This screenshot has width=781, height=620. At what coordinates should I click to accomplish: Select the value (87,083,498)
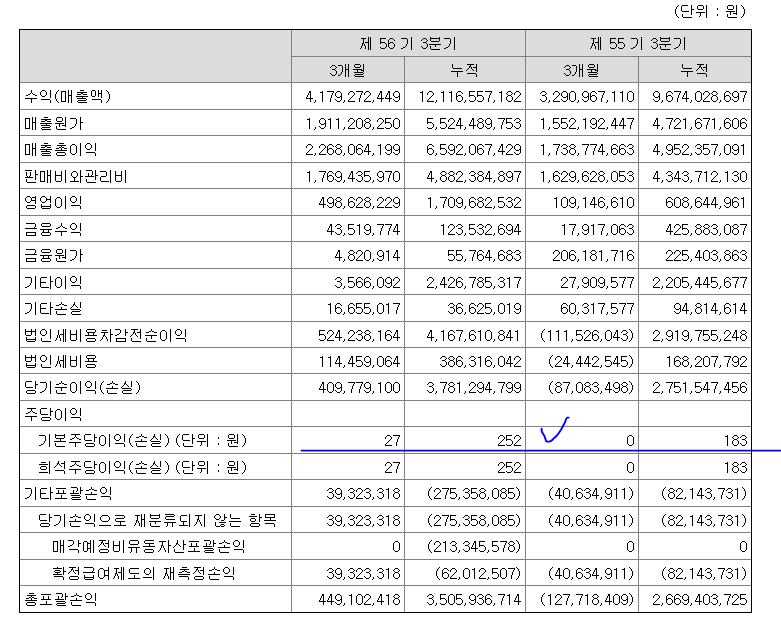(591, 387)
